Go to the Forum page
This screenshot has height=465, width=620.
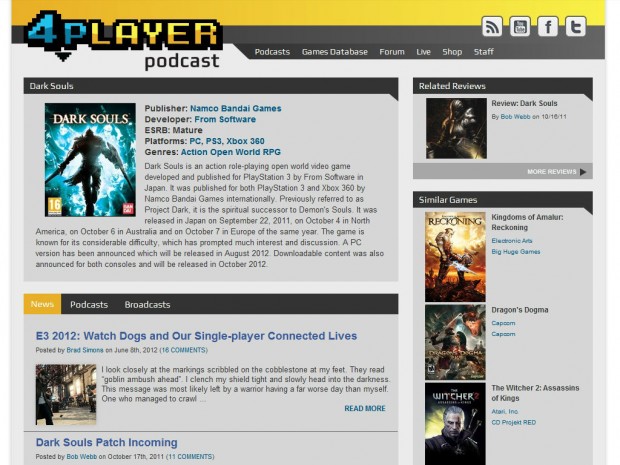[392, 52]
